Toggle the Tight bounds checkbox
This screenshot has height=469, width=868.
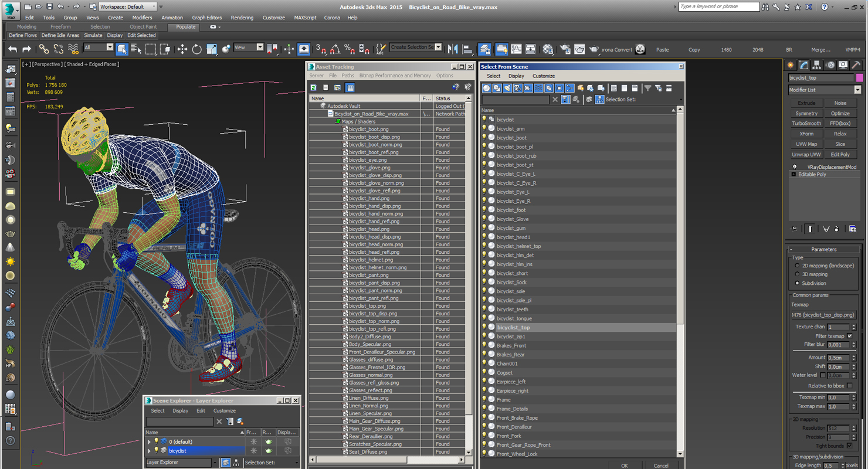[850, 446]
